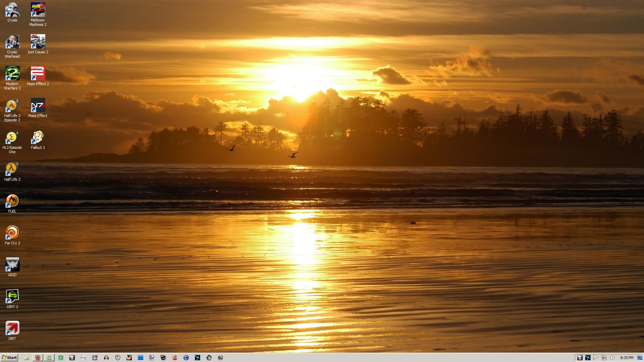Click the FUEL game icon
The image size is (644, 362).
(x=12, y=201)
